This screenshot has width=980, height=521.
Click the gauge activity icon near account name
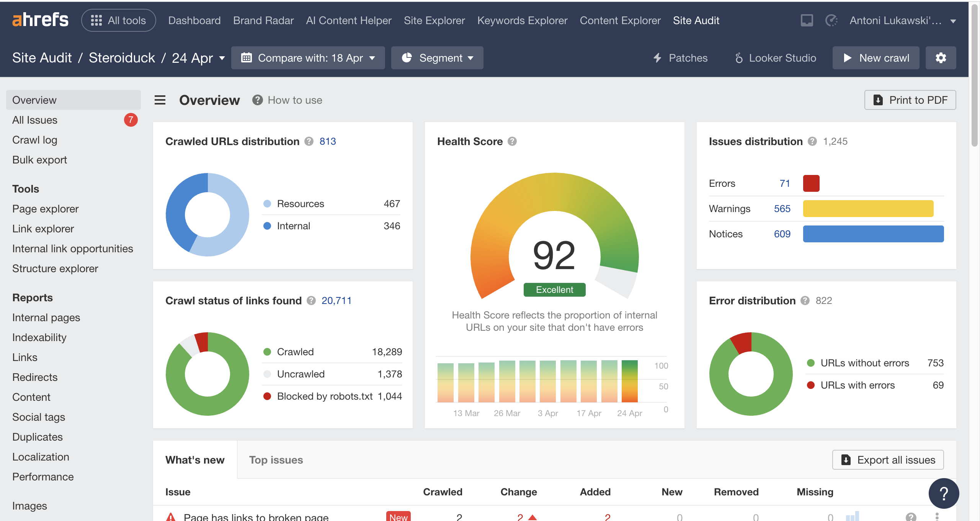pyautogui.click(x=831, y=20)
